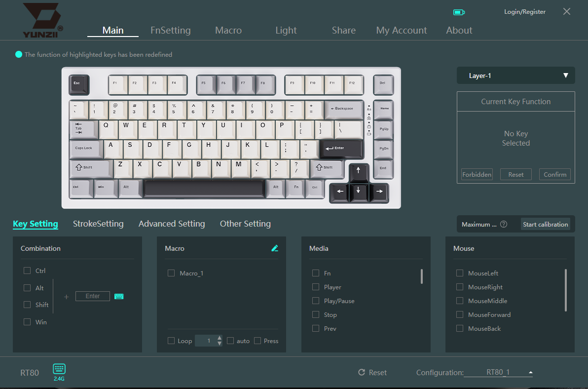This screenshot has width=588, height=389.
Task: Enable the Alt combination checkbox
Action: tap(27, 288)
